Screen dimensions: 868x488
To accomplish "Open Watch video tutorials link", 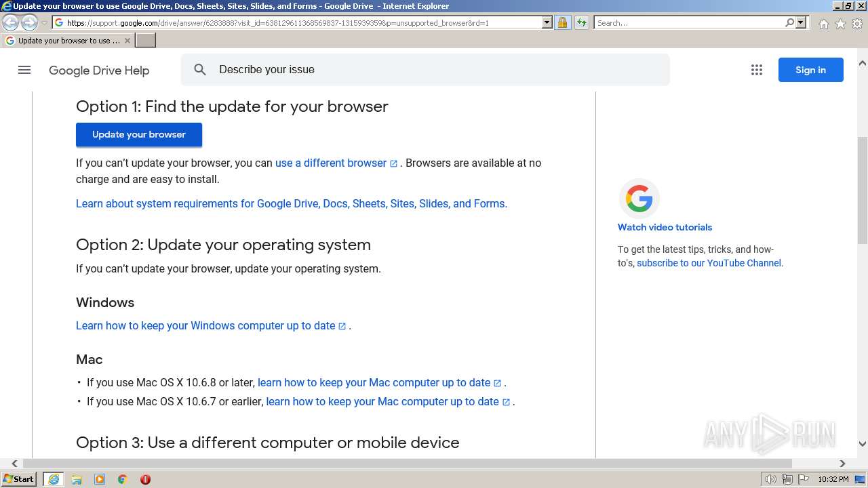I will [x=665, y=227].
